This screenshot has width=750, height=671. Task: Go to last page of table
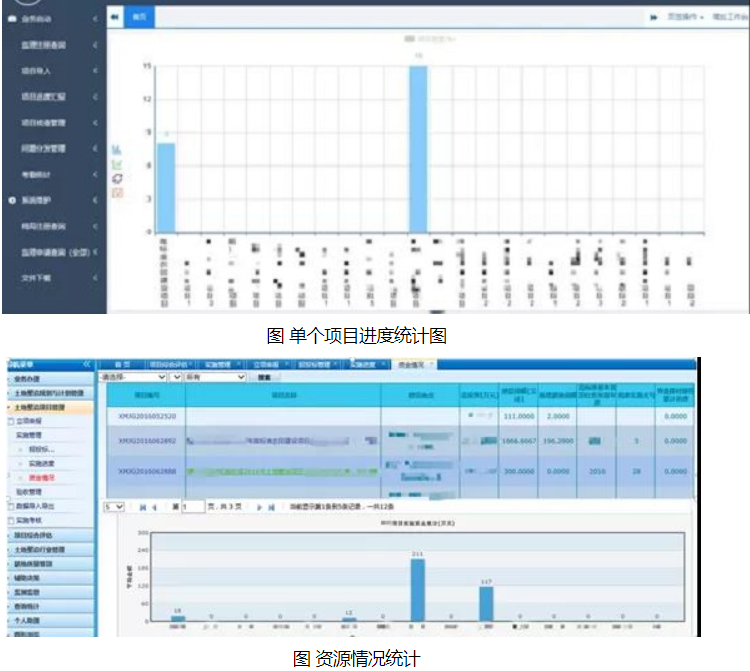click(271, 507)
